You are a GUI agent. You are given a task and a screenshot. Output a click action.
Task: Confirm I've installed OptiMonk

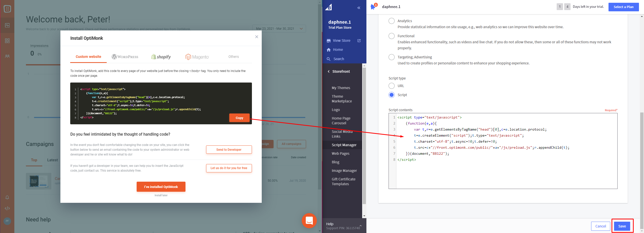[x=161, y=187]
